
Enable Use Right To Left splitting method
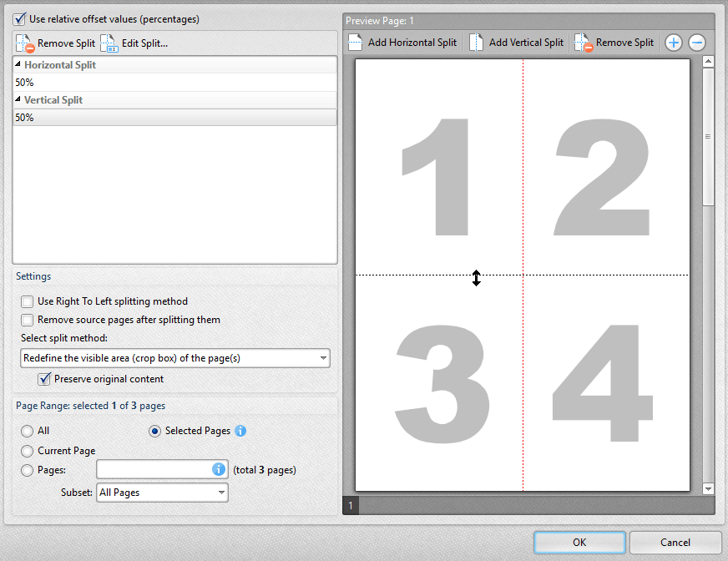tap(27, 302)
